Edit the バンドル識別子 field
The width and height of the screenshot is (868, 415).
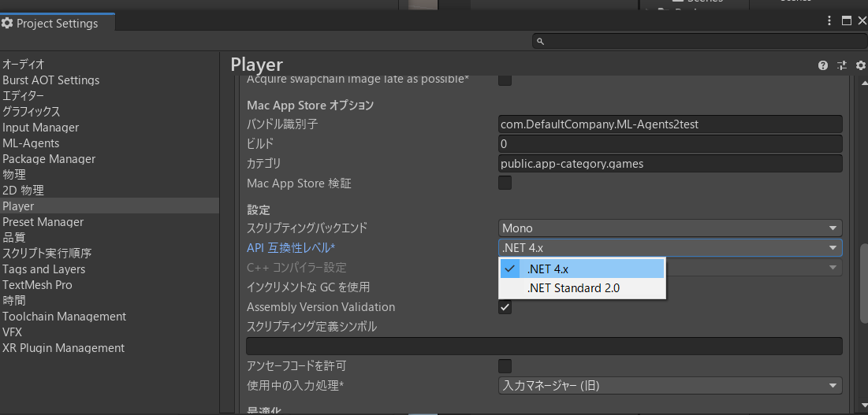click(670, 124)
